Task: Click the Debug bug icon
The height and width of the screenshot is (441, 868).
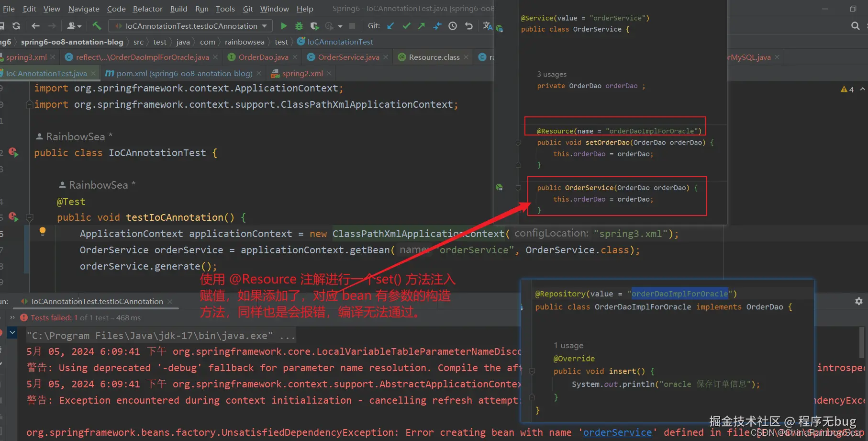Action: pyautogui.click(x=299, y=26)
